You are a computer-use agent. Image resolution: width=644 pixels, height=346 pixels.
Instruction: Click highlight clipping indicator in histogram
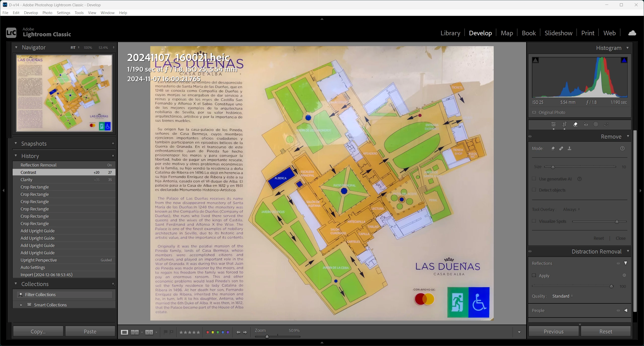pos(624,60)
